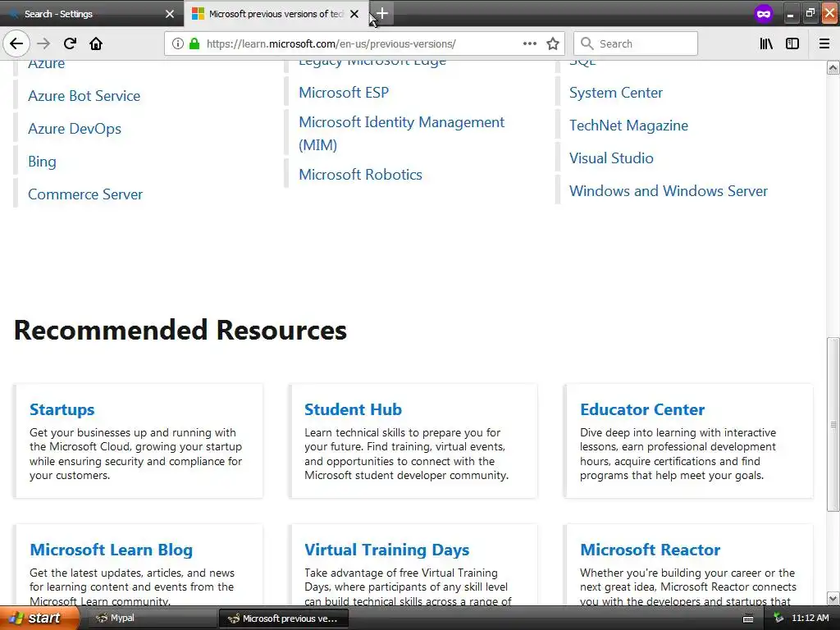The width and height of the screenshot is (840, 630).
Task: Open the Microsoft Reactor card title
Action: 650,550
